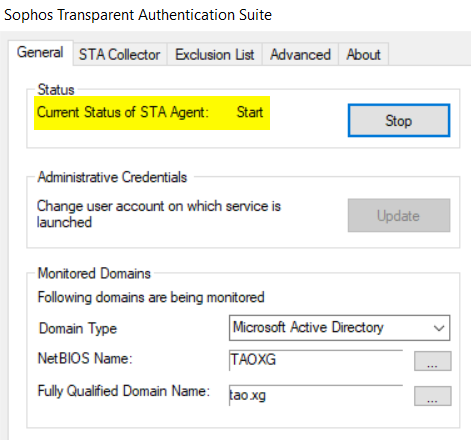Click the 'Fully Qualified Domain Name:' label

tap(124, 391)
